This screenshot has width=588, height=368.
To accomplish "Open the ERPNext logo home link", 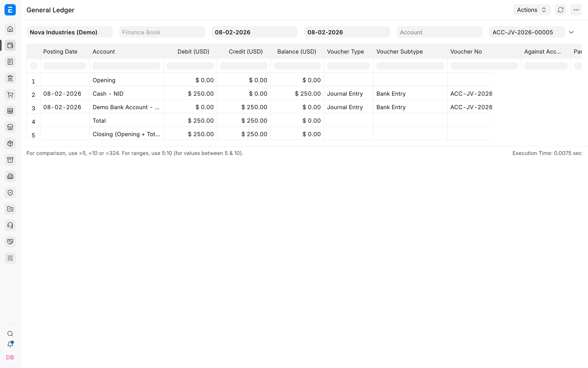I will point(10,10).
